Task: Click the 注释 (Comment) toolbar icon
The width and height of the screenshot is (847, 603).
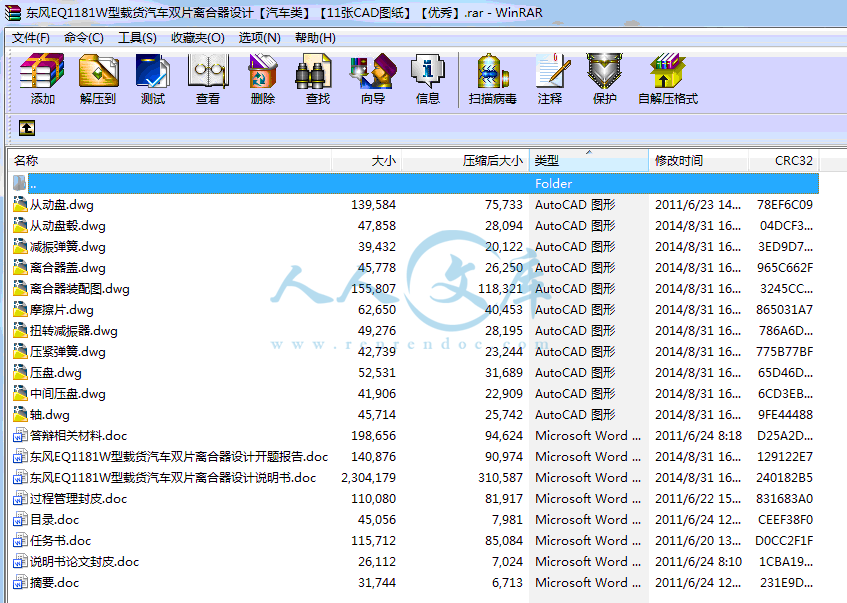Action: click(x=550, y=79)
